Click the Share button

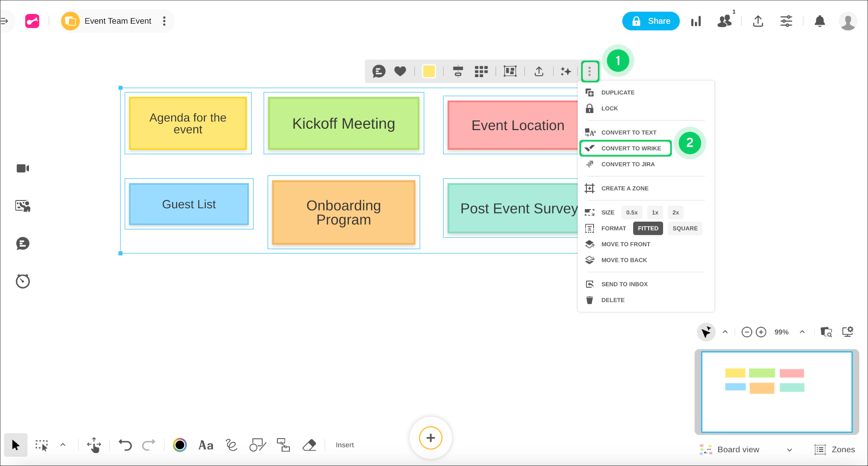[x=651, y=21]
